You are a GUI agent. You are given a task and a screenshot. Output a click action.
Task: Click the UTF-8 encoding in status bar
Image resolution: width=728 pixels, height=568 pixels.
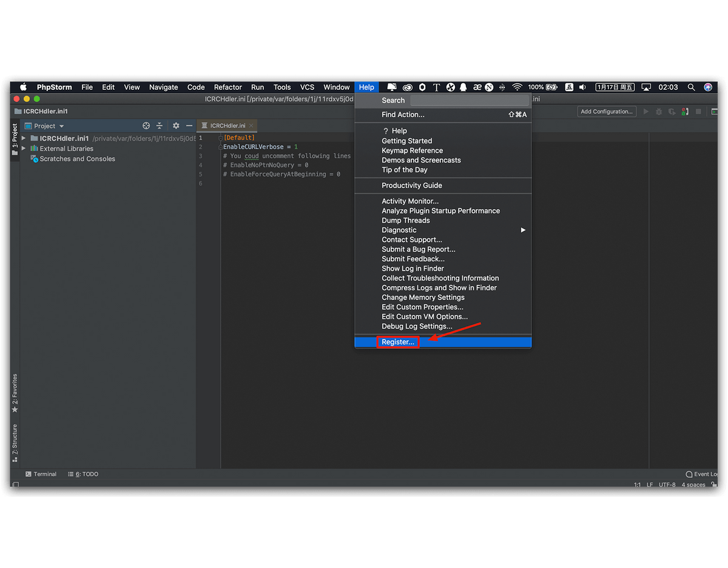point(667,485)
